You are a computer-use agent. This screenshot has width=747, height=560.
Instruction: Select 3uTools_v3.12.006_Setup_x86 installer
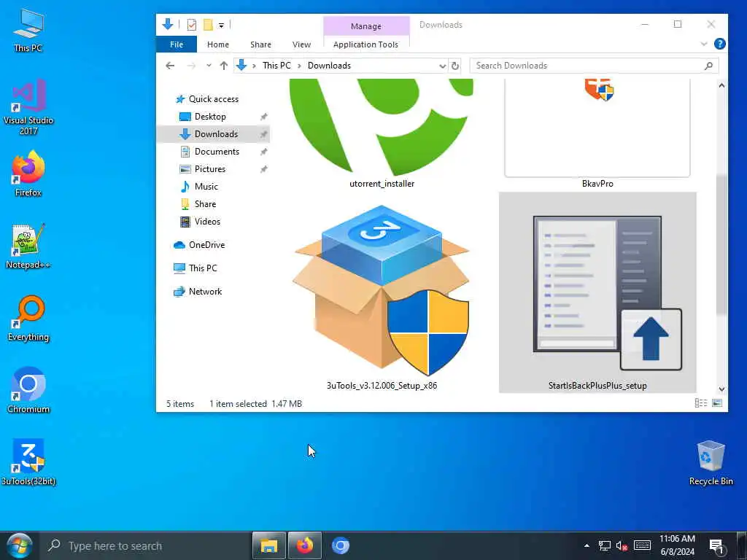382,297
